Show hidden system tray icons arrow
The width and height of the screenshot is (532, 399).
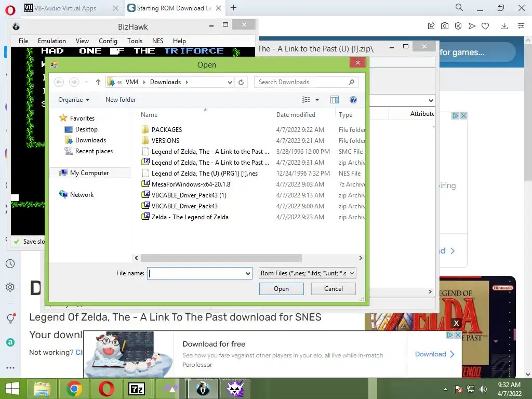click(445, 389)
